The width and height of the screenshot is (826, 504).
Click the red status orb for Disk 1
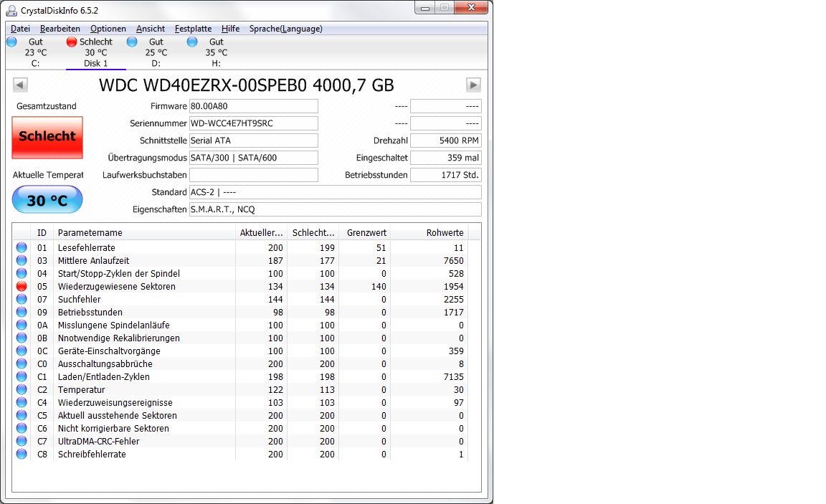click(x=72, y=42)
